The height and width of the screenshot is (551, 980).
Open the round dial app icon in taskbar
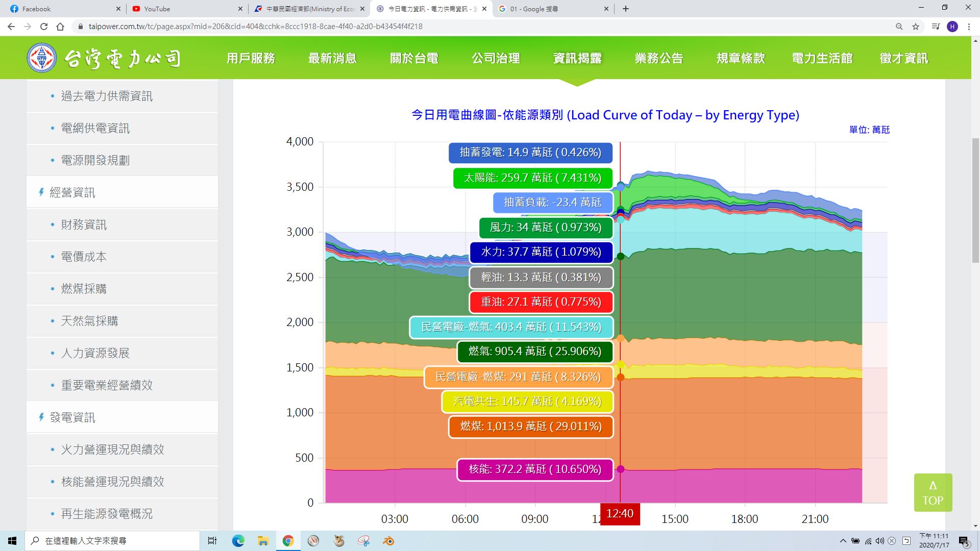(x=313, y=541)
